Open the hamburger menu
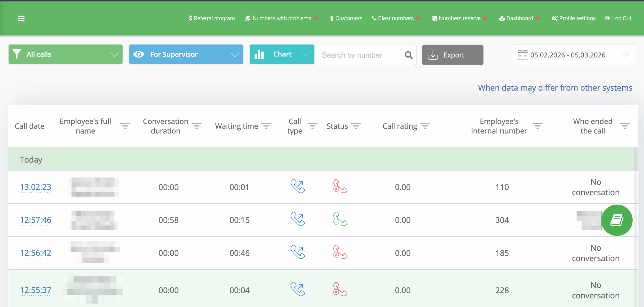The image size is (644, 307). pyautogui.click(x=21, y=18)
